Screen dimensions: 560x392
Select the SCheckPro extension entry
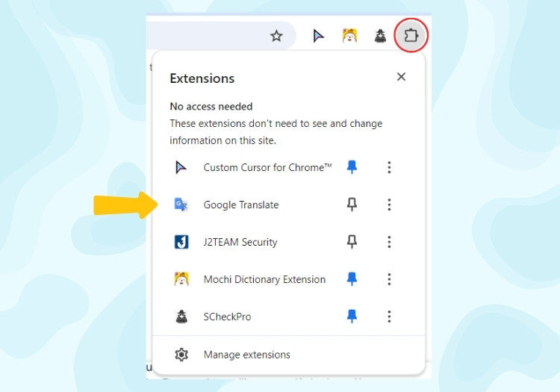pos(227,317)
